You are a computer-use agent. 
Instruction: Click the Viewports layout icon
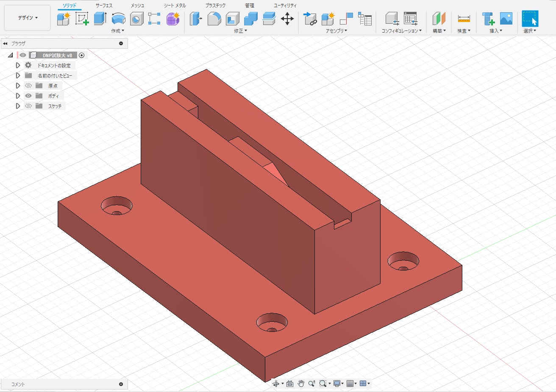(363, 384)
